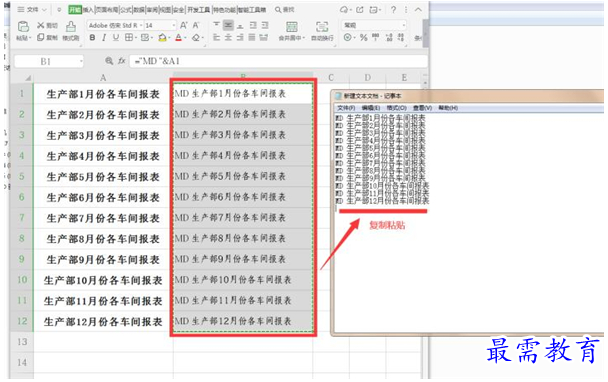The height and width of the screenshot is (382, 608).
Task: Click the thousands separator icon
Action: pos(375,38)
